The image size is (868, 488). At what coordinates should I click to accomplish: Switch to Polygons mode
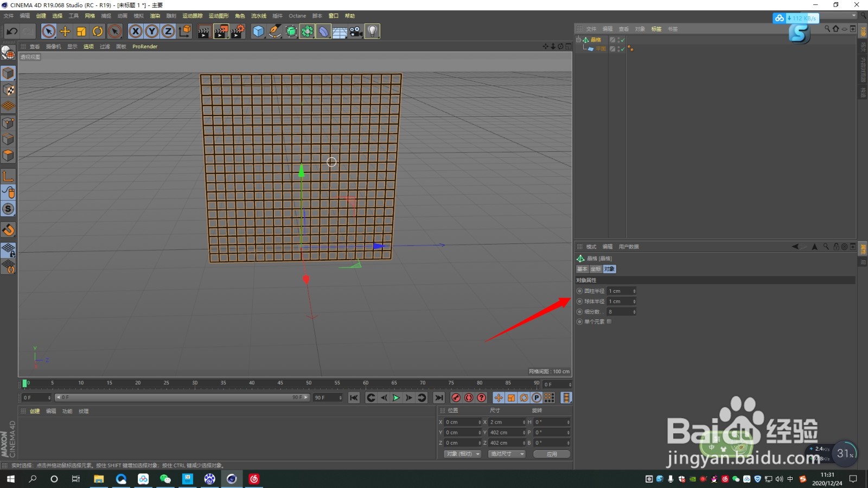click(x=8, y=156)
